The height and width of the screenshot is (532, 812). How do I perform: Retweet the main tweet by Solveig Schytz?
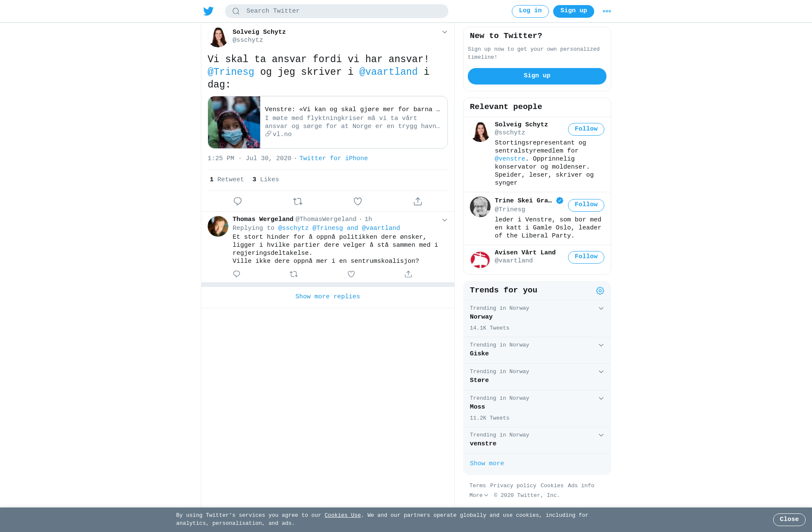298,202
